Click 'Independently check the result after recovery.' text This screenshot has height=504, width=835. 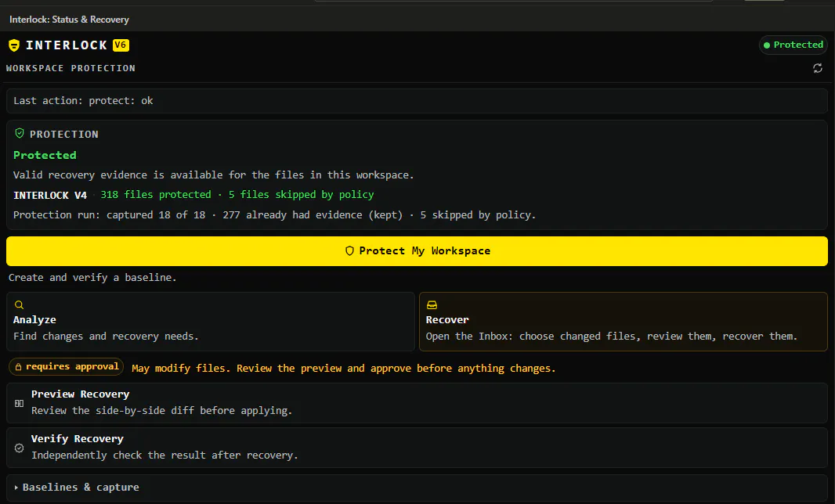click(x=164, y=455)
